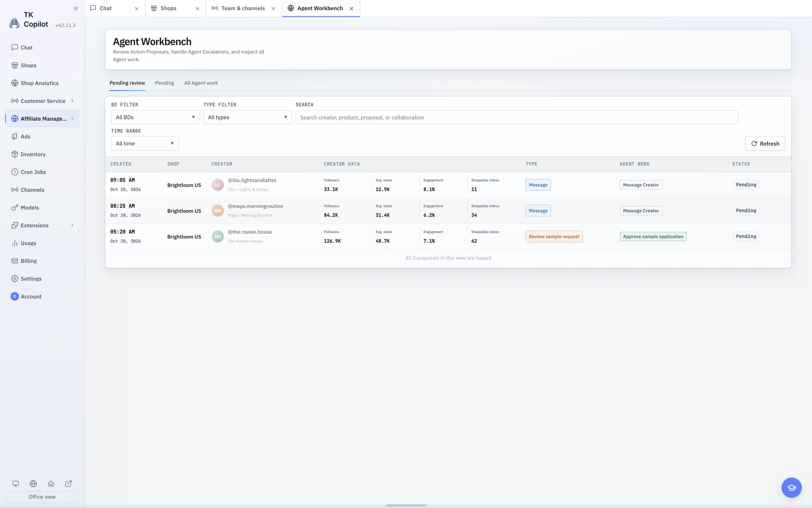Viewport: 812px width, 508px height.
Task: Open Models in the sidebar
Action: 42,208
